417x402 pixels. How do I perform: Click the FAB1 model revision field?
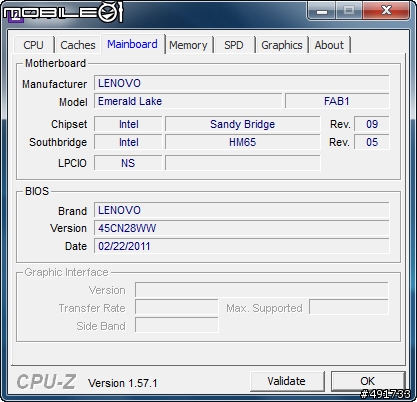337,101
